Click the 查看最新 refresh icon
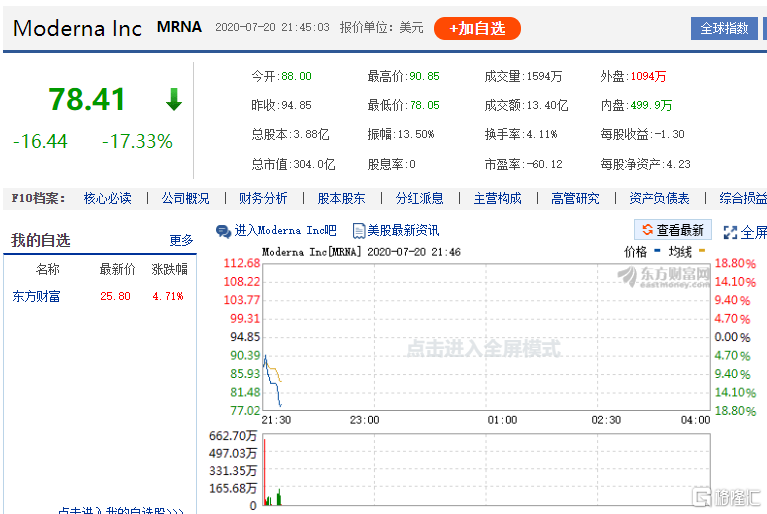The height and width of the screenshot is (514, 767). [648, 230]
